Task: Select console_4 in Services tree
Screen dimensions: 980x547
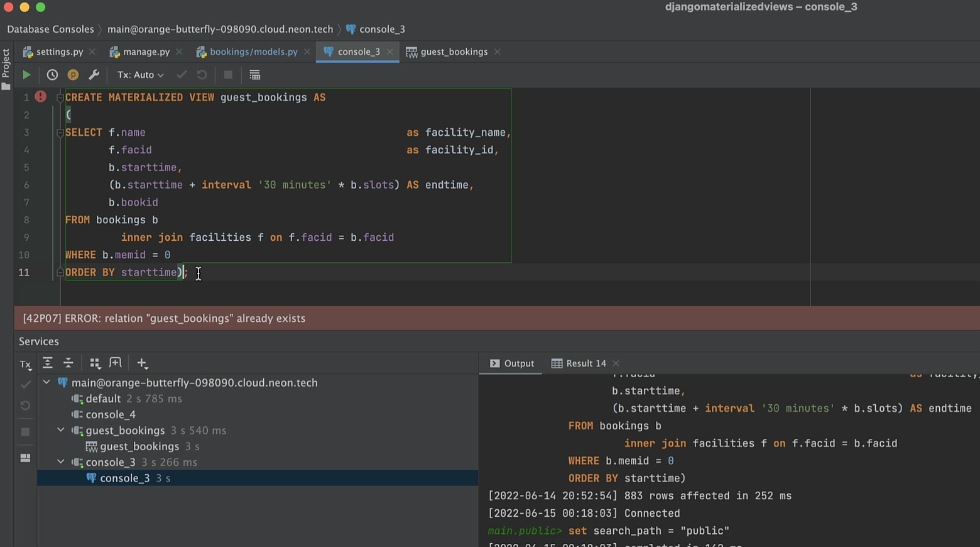Action: point(111,414)
